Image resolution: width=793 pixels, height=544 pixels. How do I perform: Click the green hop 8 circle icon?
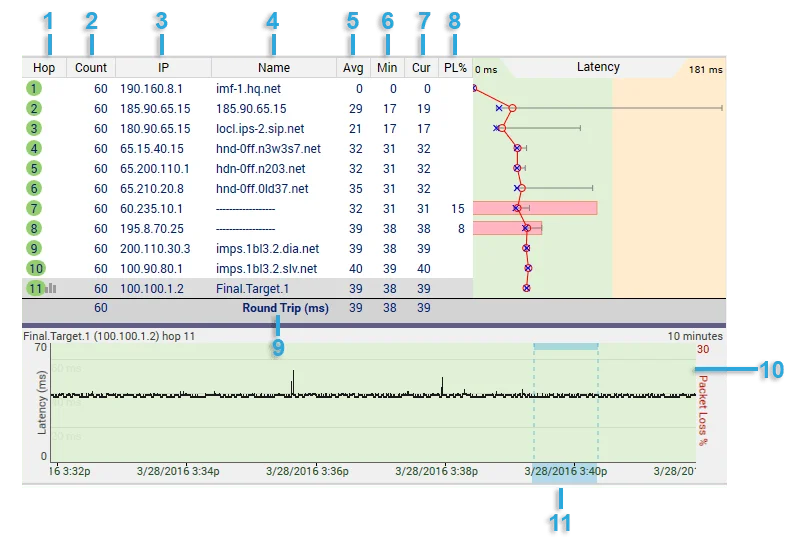coord(34,229)
